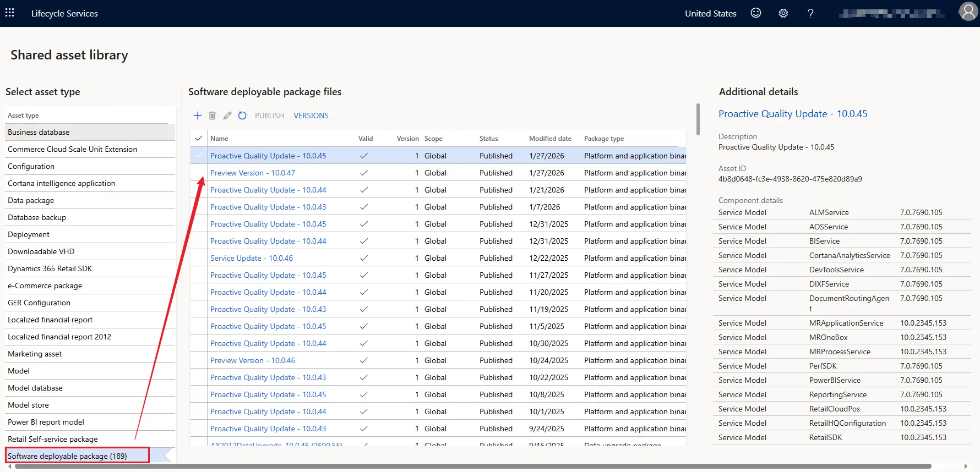Viewport: 980px width, 472px height.
Task: Select Business database asset type
Action: click(90, 132)
